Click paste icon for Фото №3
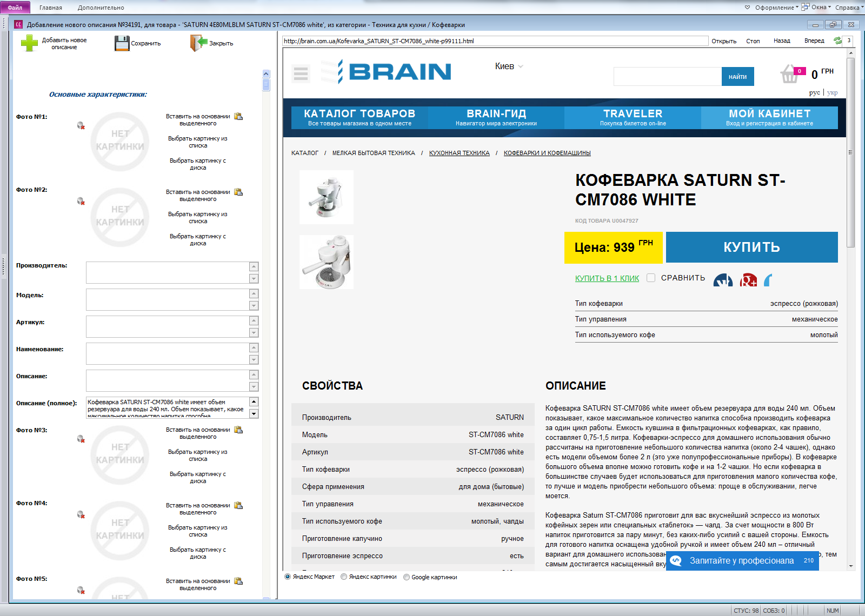The width and height of the screenshot is (865, 616). [238, 430]
